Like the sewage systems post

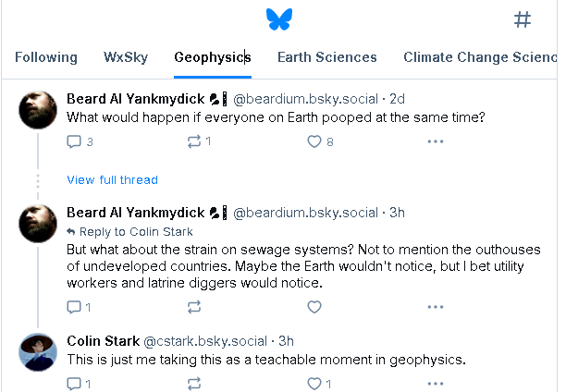click(314, 307)
